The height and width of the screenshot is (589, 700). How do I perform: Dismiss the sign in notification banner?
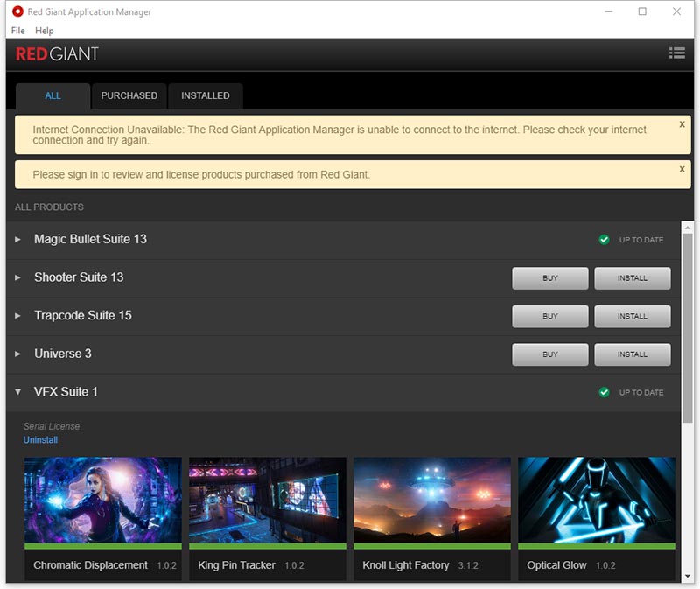[x=682, y=169]
